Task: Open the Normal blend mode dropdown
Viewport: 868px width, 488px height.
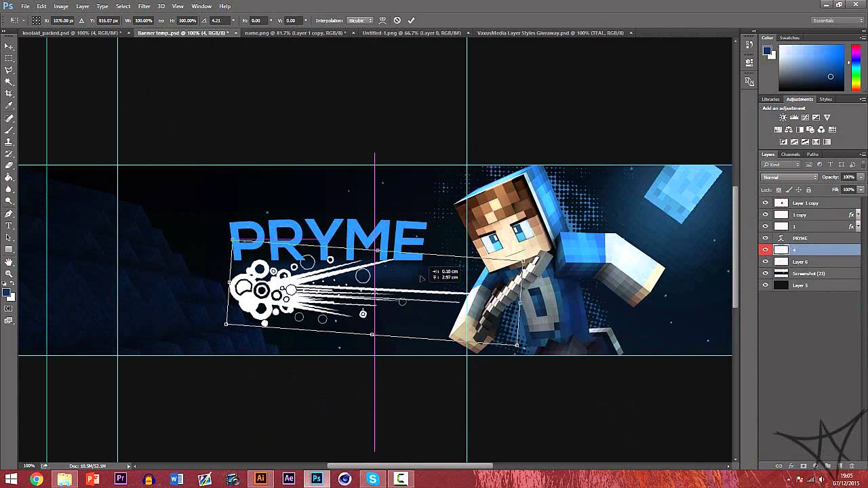Action: tap(789, 177)
